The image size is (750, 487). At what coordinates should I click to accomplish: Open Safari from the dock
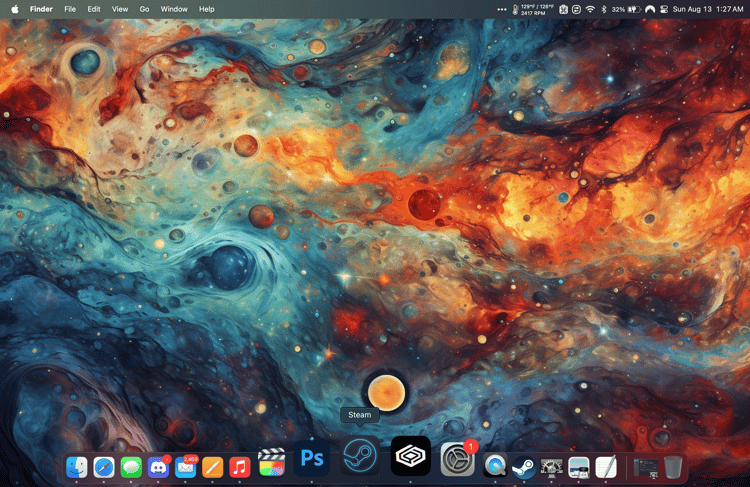tap(104, 467)
